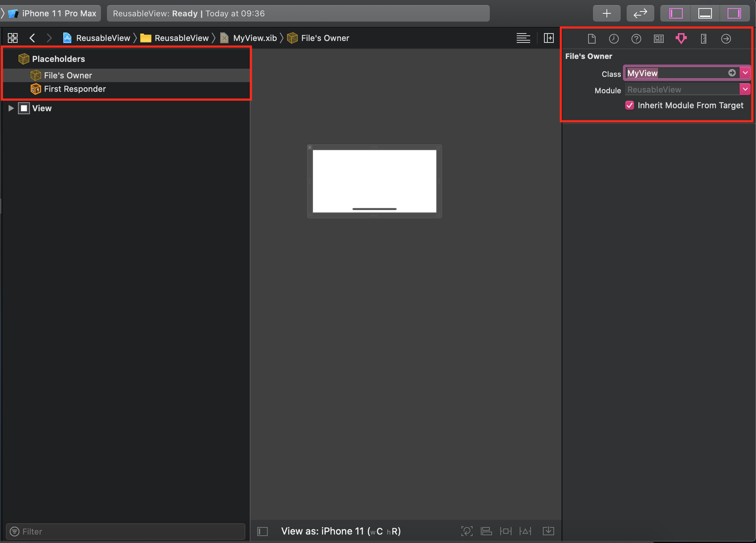Click Update Frames button

click(467, 531)
